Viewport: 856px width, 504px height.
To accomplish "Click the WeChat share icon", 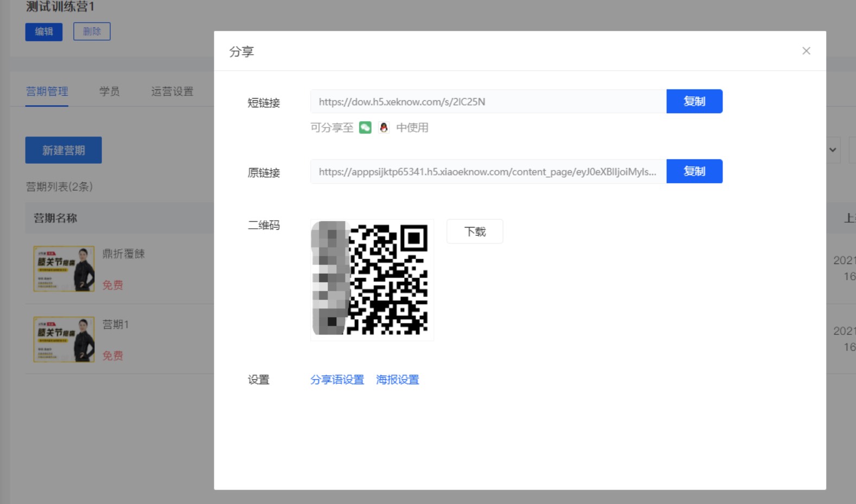I will click(365, 127).
